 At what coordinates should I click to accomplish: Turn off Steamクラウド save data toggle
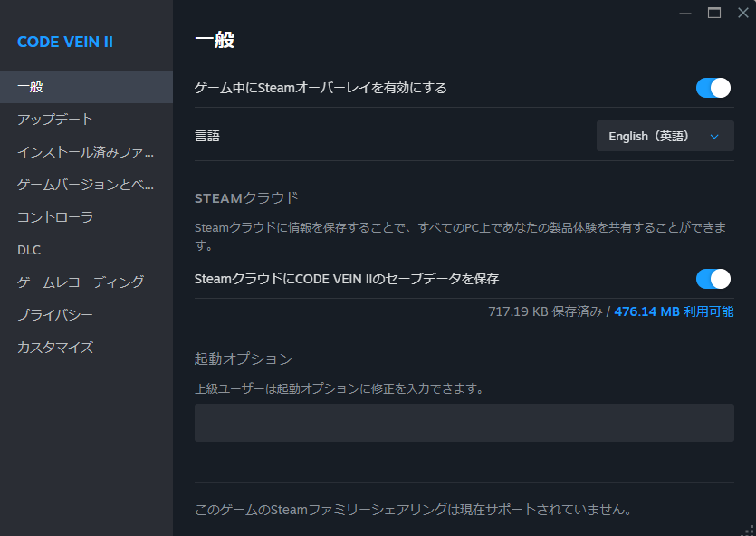tap(713, 279)
